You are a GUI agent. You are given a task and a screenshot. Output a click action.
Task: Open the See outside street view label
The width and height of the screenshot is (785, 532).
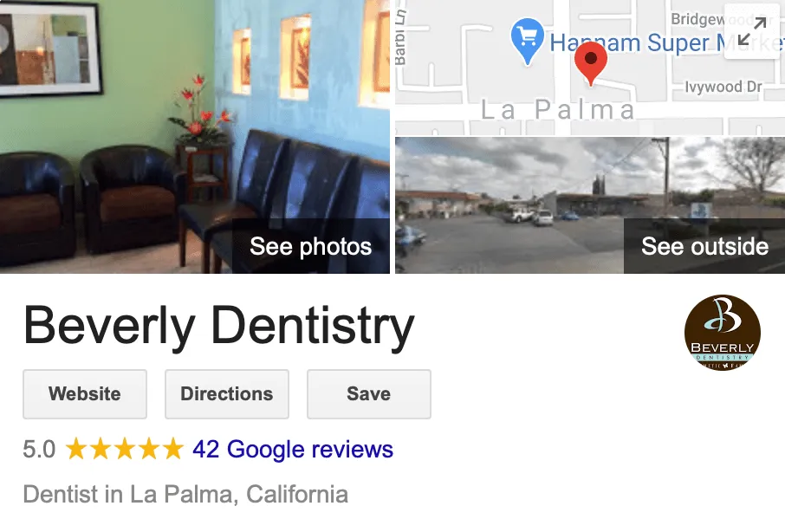[704, 246]
